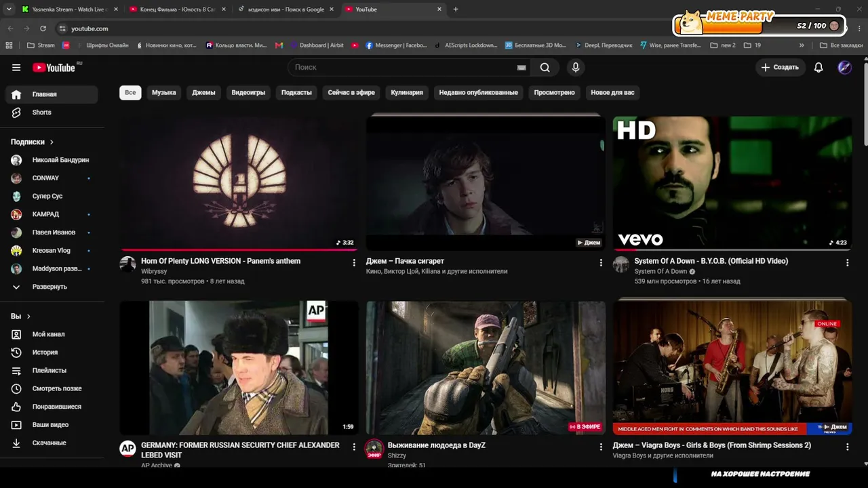Open the Wibryssy channel avatar under Horn Of Plenty

click(127, 264)
